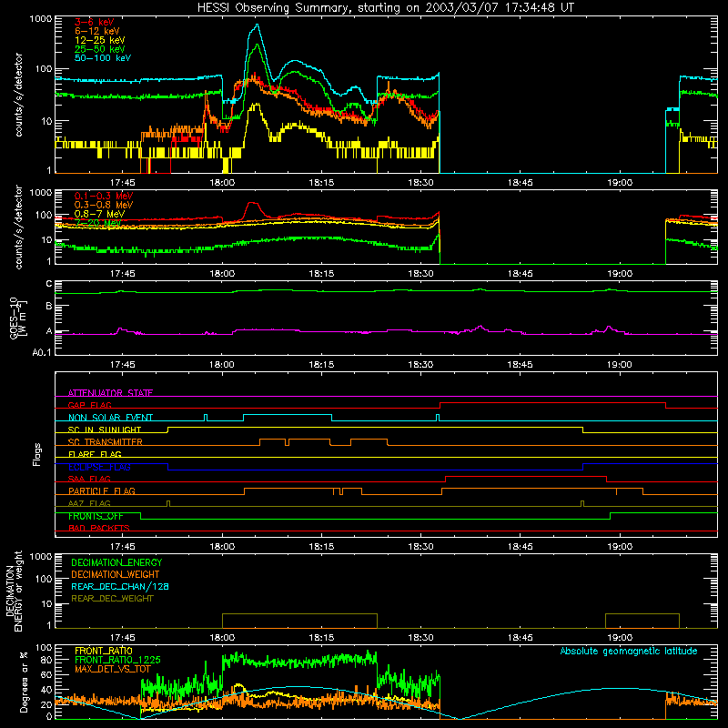Click the vertical 'Flags' axis label
This screenshot has width=728, height=728.
pyautogui.click(x=37, y=454)
